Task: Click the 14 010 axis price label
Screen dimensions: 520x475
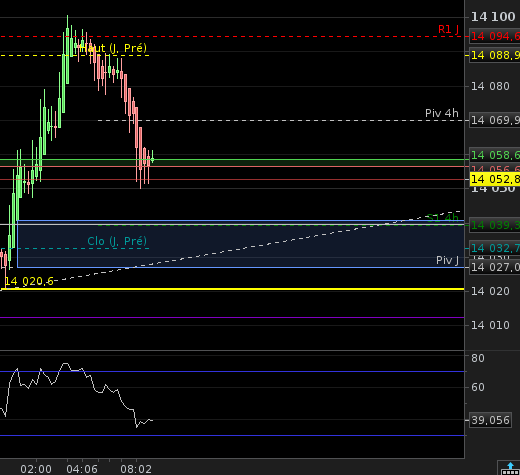Action: point(490,325)
